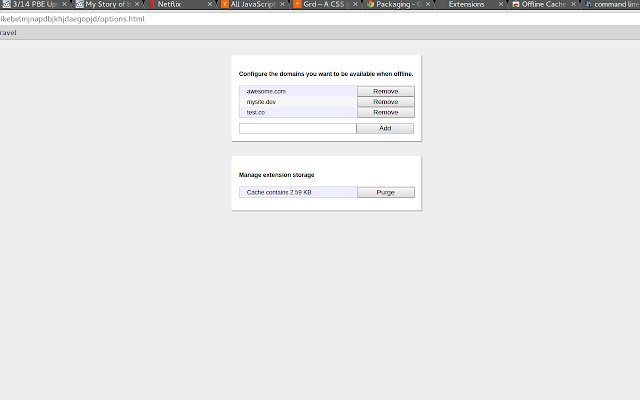
Task: Close the All JavaScript tab
Action: point(282,4)
